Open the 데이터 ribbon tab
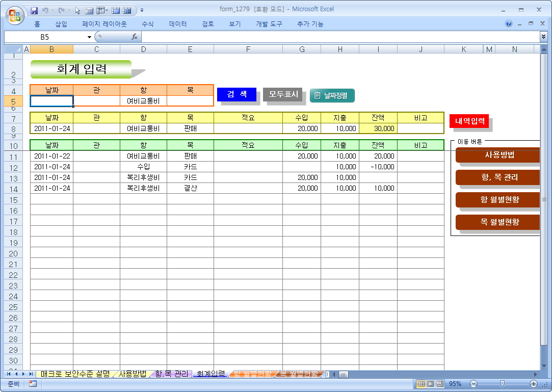Viewport: 552px width, 392px height. 178,24
